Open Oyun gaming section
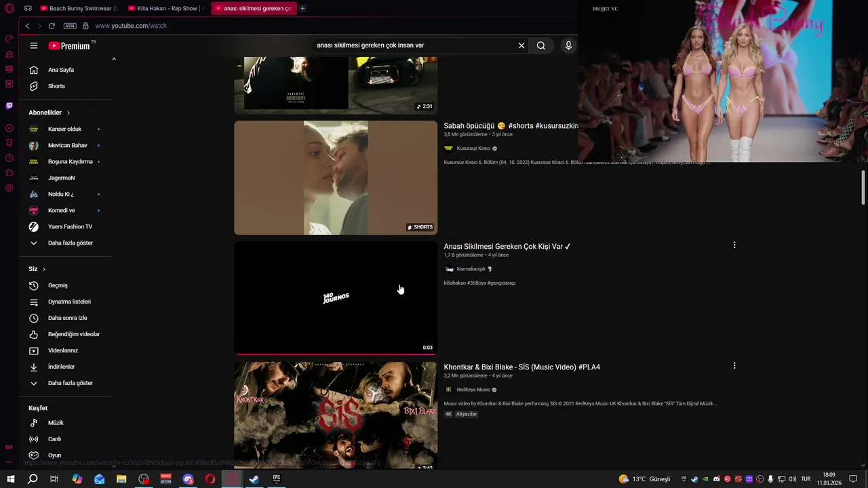This screenshot has width=868, height=488. click(66, 455)
